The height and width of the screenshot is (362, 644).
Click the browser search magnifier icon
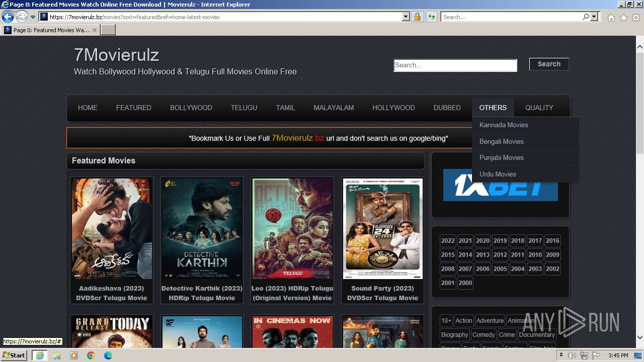coord(586,17)
